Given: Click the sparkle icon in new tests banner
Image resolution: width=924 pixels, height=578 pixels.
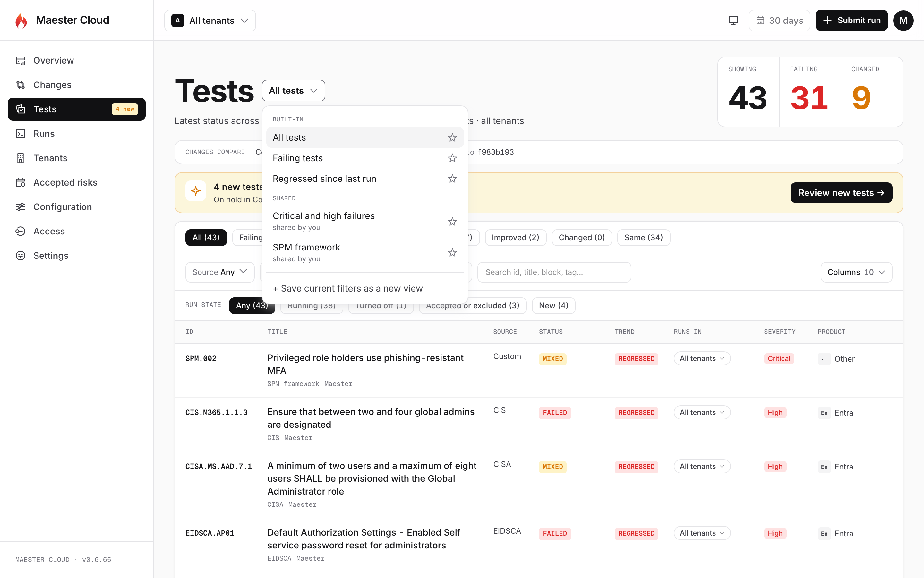Looking at the screenshot, I should [195, 191].
